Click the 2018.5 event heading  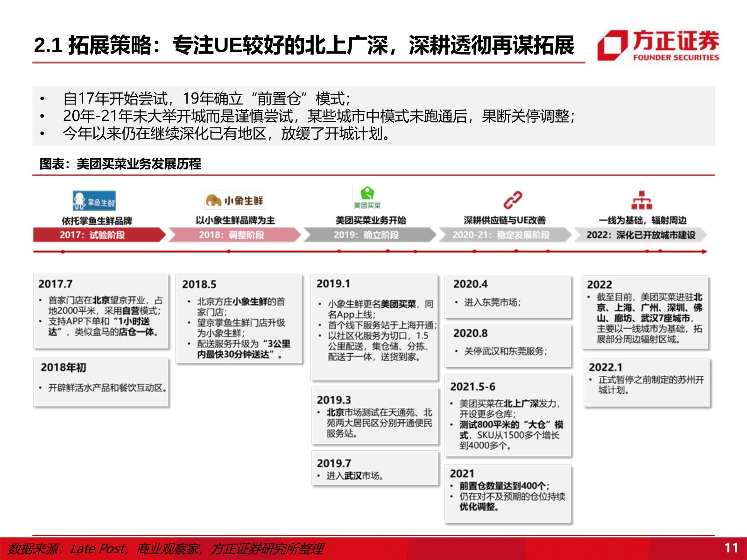point(199,284)
